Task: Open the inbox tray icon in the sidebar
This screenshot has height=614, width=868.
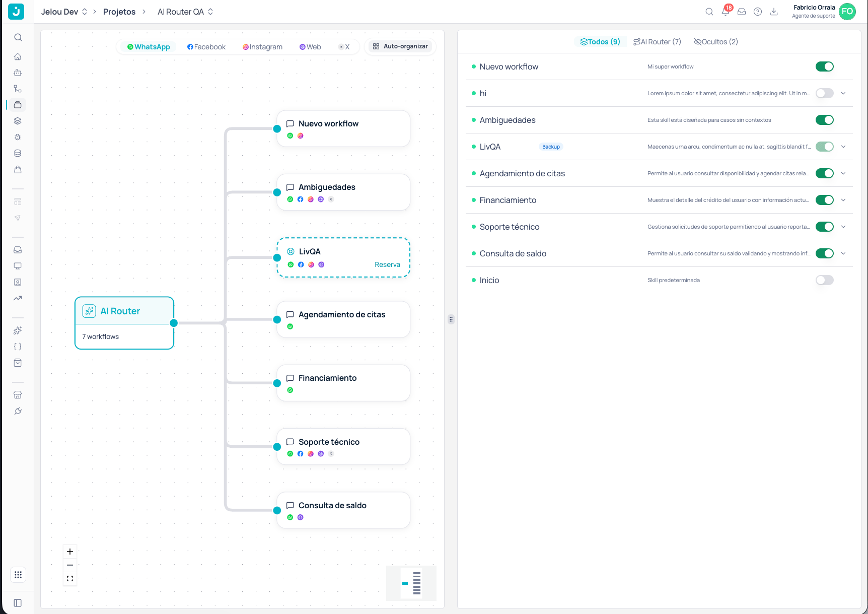Action: 18,250
